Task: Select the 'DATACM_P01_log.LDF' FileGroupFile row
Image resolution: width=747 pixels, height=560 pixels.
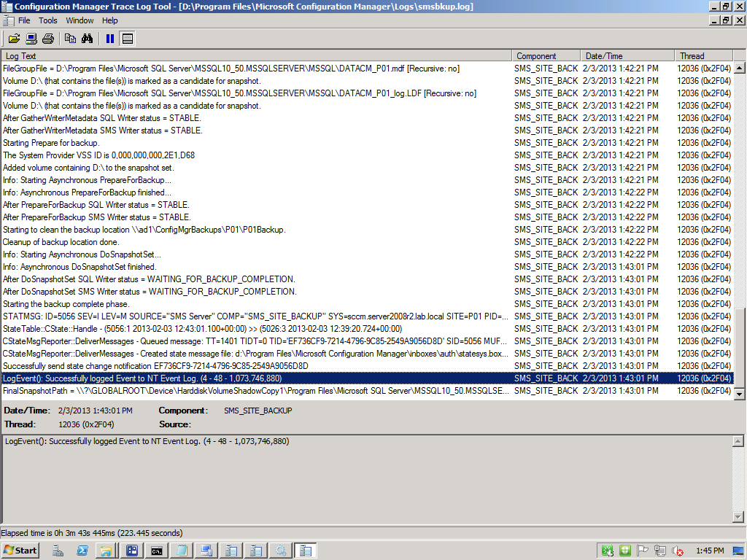Action: pos(367,93)
